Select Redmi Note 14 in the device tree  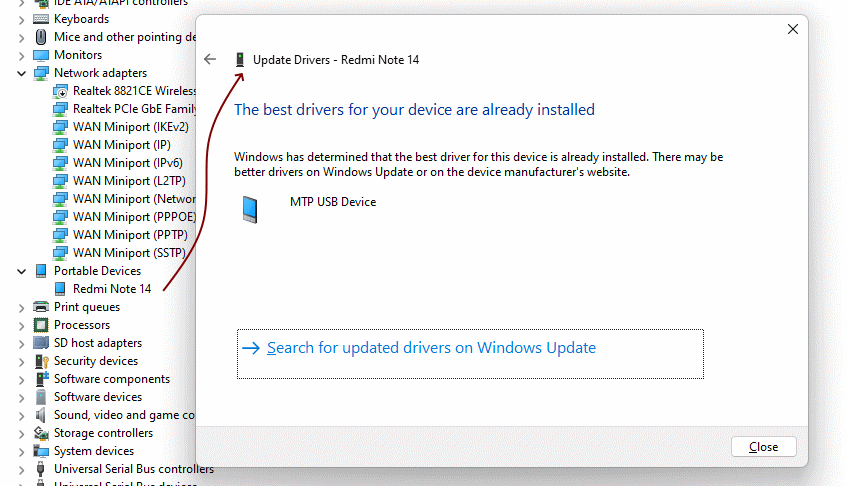click(x=112, y=289)
